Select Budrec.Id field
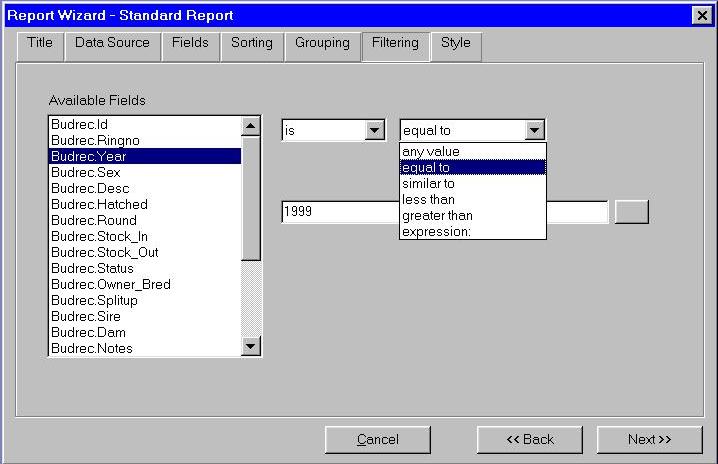The width and height of the screenshot is (718, 464). 145,125
